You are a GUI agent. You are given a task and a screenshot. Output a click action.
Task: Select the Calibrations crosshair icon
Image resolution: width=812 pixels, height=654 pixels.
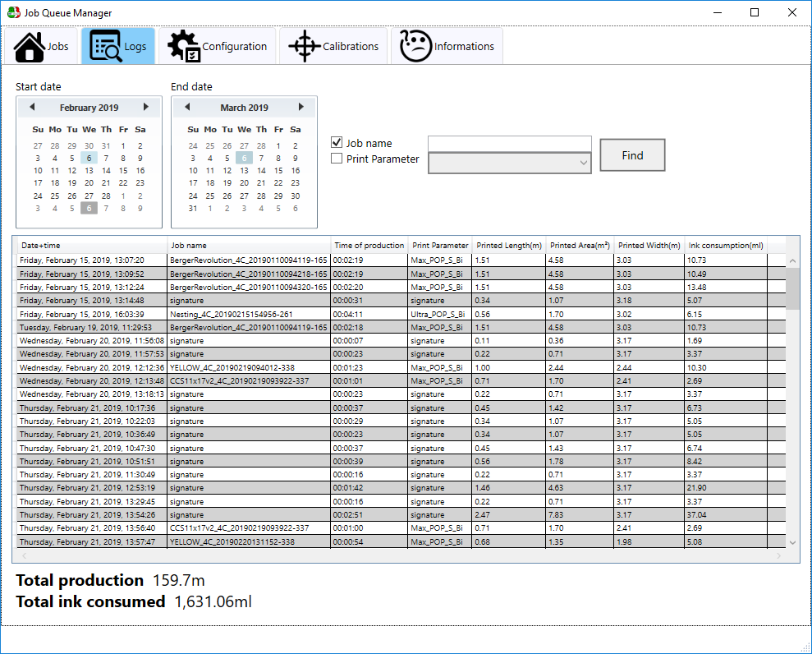click(x=303, y=47)
